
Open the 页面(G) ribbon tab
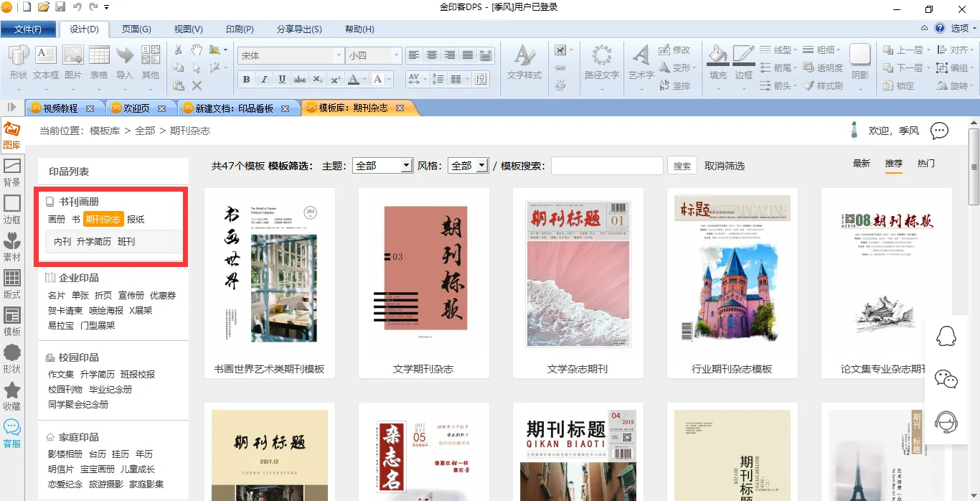click(x=136, y=29)
